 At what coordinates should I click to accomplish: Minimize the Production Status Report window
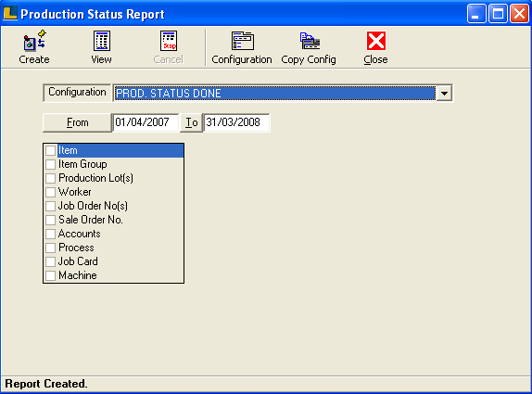476,14
